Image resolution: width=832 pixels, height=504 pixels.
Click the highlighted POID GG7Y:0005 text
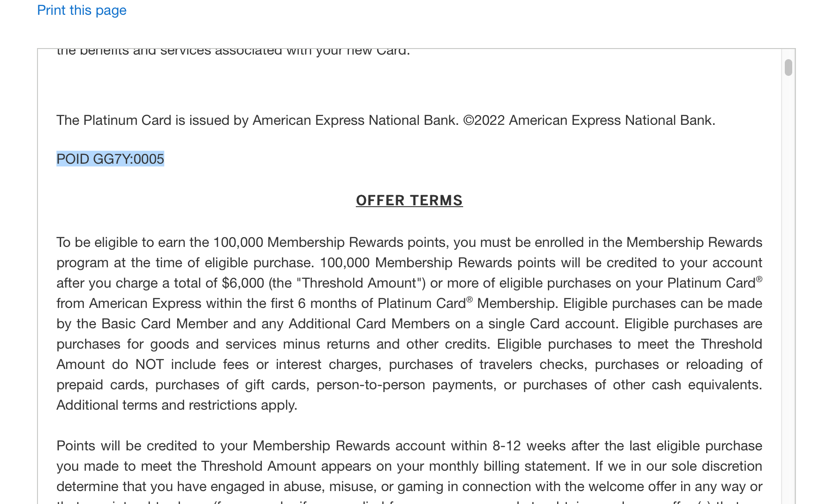coord(110,159)
